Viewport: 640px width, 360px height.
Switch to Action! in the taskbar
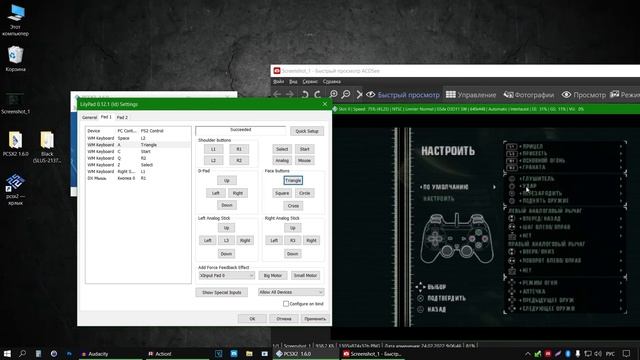[176, 353]
